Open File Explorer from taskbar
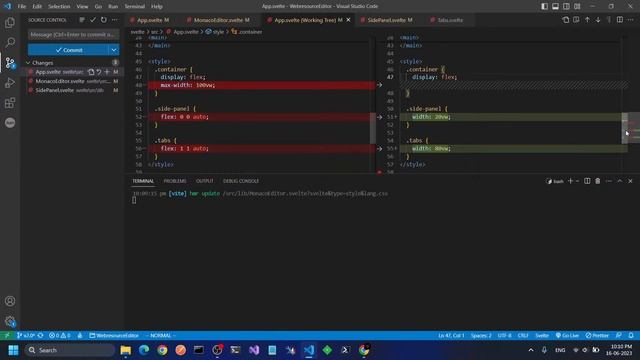Image resolution: width=640 pixels, height=360 pixels. (x=126, y=350)
